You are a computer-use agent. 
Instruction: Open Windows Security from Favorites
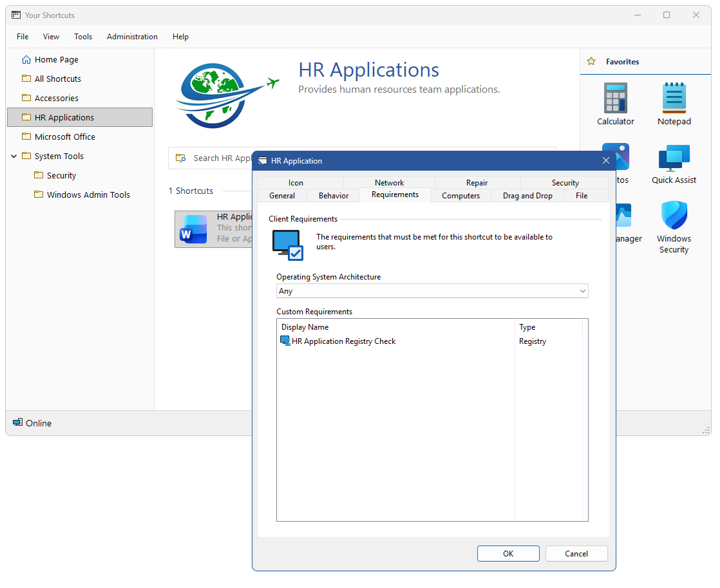coord(674,215)
